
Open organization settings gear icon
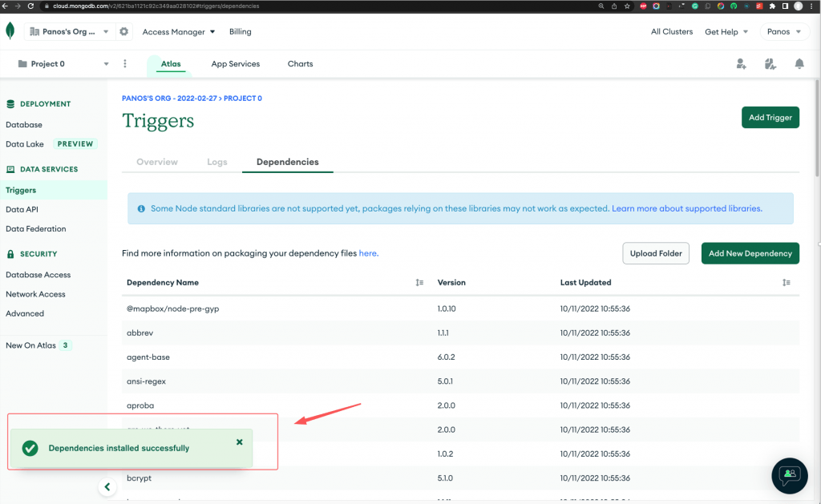click(123, 31)
